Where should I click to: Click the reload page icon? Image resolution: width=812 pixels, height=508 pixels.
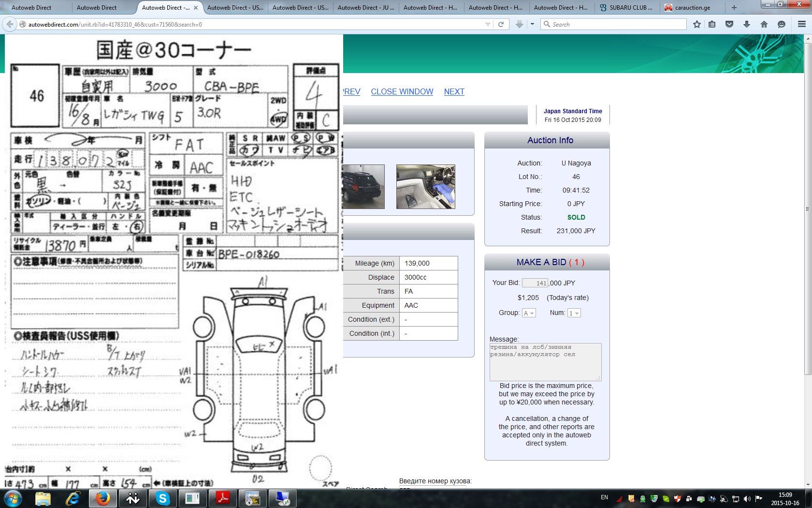coord(501,24)
